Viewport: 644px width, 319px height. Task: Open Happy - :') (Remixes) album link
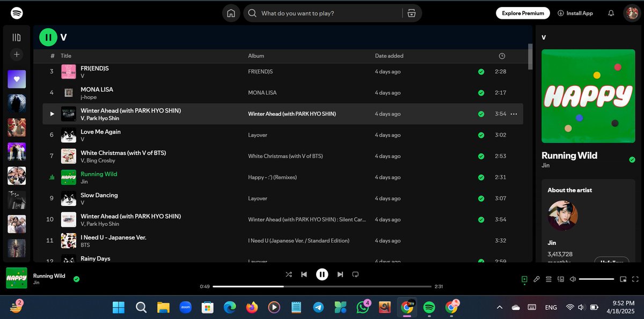coord(272,177)
